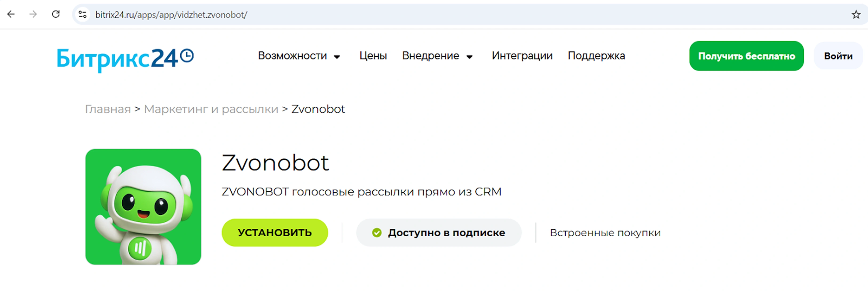
Task: Click the Доступно в подписке badge
Action: [439, 233]
